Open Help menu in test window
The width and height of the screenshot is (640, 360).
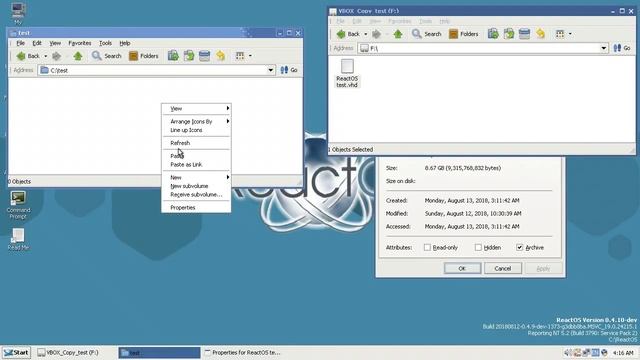click(x=125, y=43)
